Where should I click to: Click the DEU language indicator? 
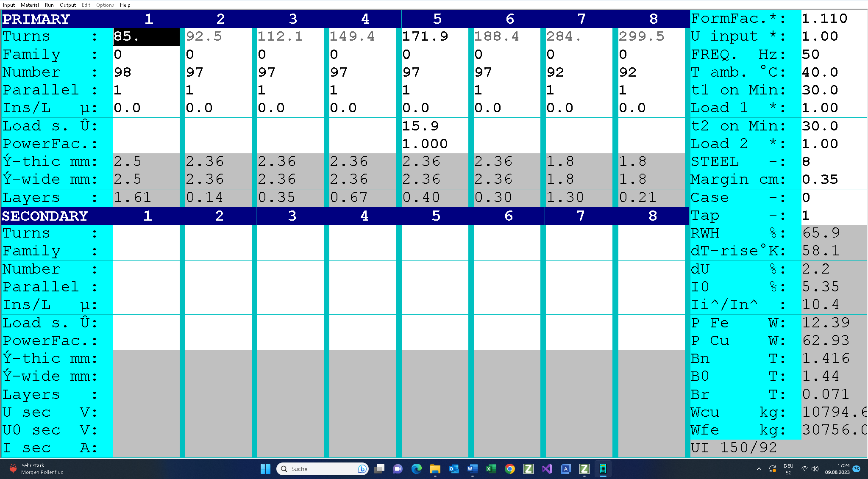pos(788,469)
